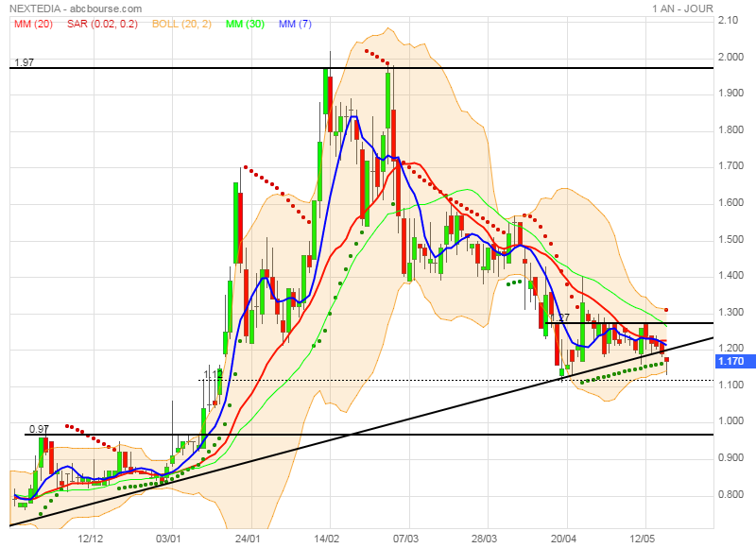Click the 0.900 price axis label
Image resolution: width=756 pixels, height=548 pixels.
click(x=730, y=457)
